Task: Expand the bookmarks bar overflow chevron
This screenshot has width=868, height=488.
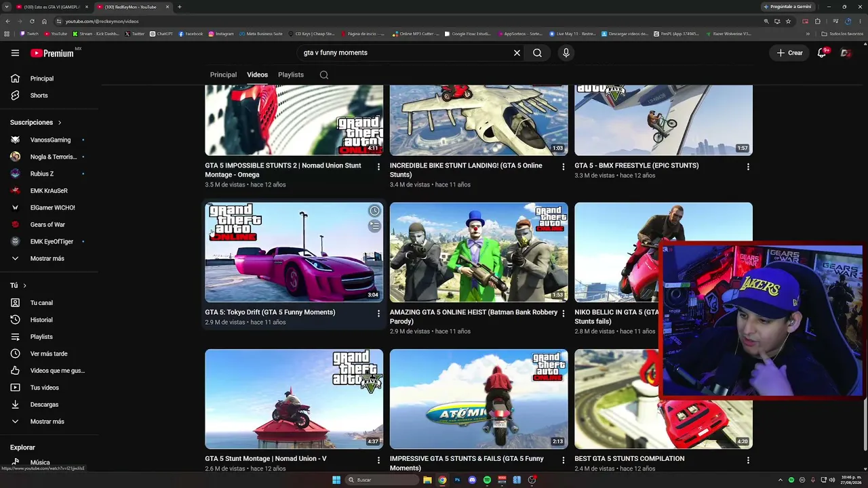Action: [808, 34]
